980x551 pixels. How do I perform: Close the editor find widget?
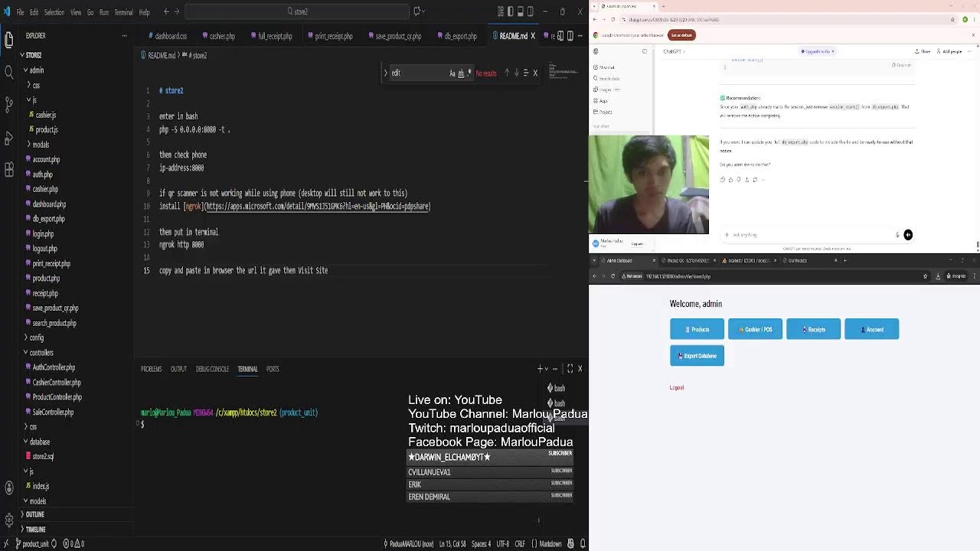pos(535,73)
